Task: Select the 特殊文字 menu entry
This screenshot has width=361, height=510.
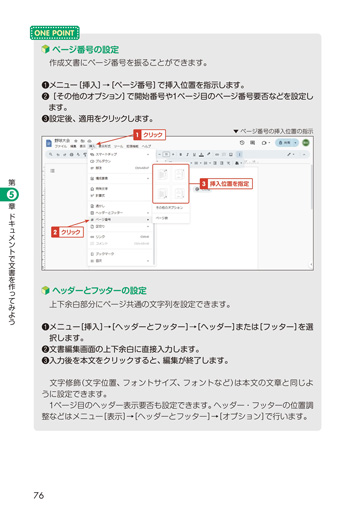Action: [x=120, y=189]
